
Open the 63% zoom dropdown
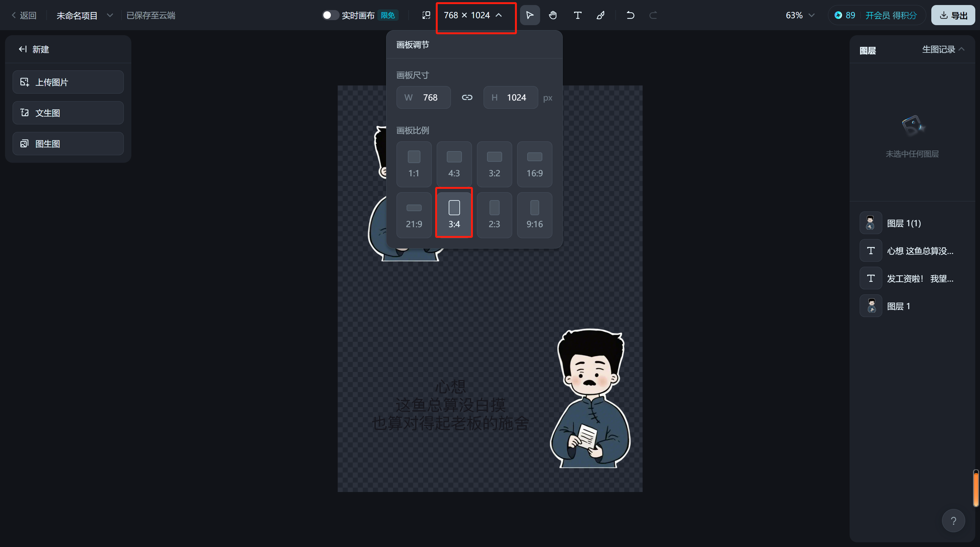point(800,15)
